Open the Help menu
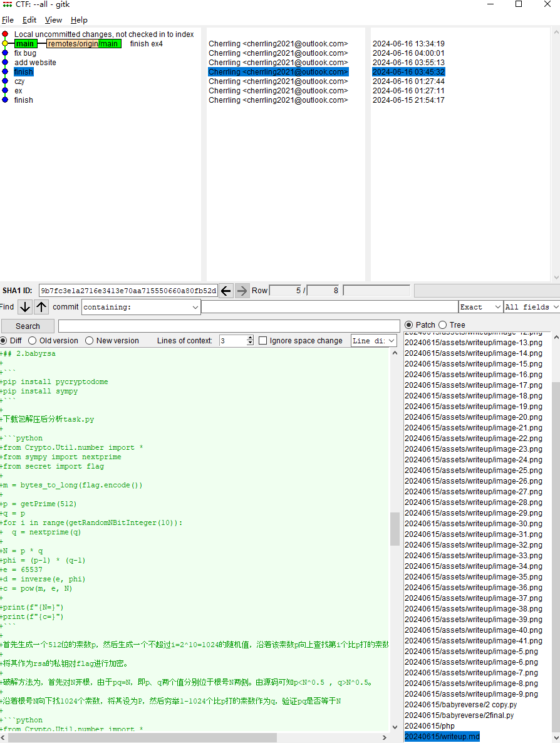 click(x=79, y=20)
